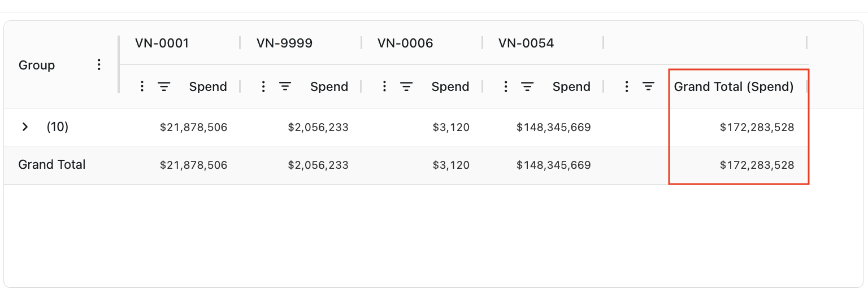Open the Group column menu dots
This screenshot has height=297, width=868.
pyautogui.click(x=99, y=65)
